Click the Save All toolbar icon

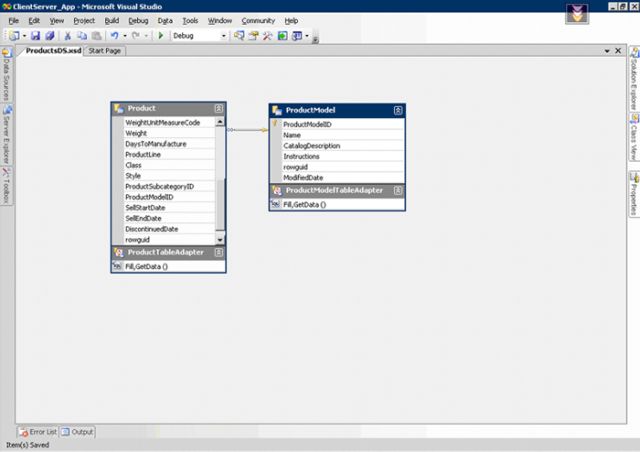[x=50, y=36]
